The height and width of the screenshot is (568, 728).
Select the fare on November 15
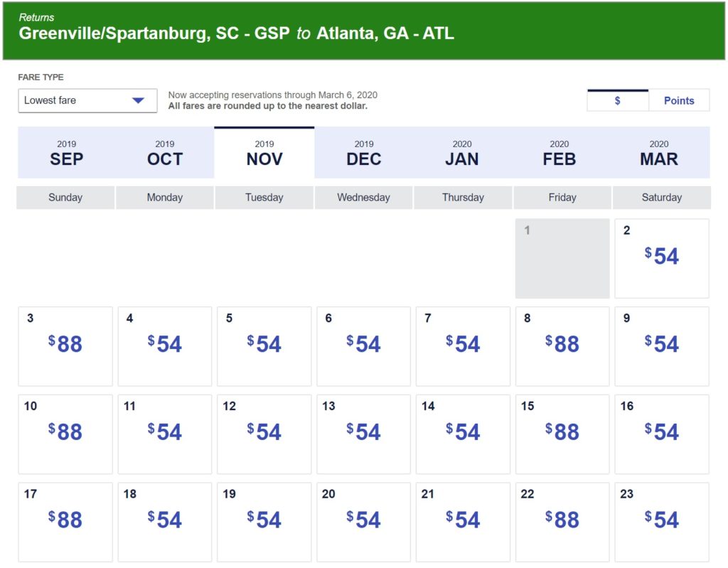(x=562, y=434)
